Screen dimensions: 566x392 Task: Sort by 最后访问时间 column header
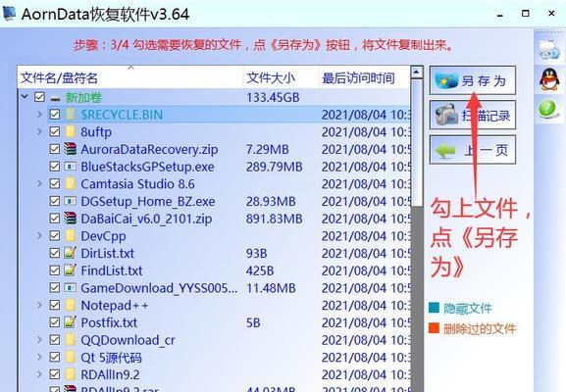(x=365, y=77)
